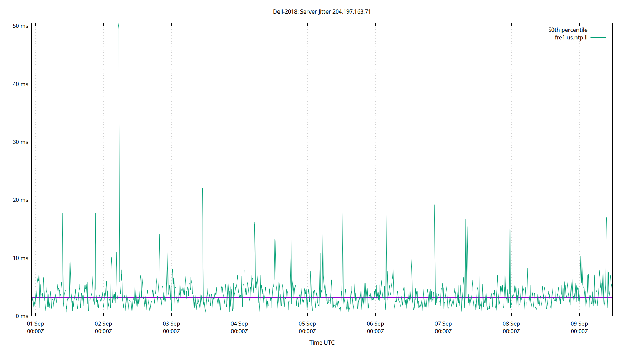Click the 00:00Z label under 04 Sep
The height and width of the screenshot is (348, 644).
pyautogui.click(x=239, y=332)
